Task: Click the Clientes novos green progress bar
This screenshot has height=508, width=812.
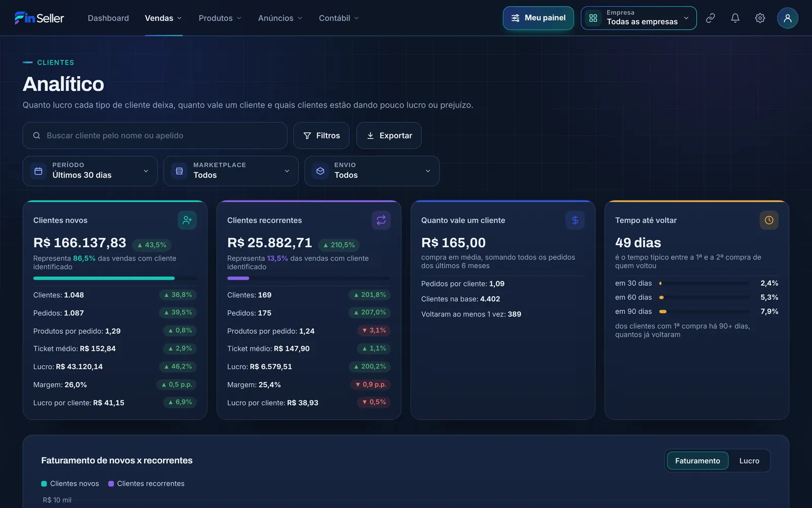Action: click(104, 278)
